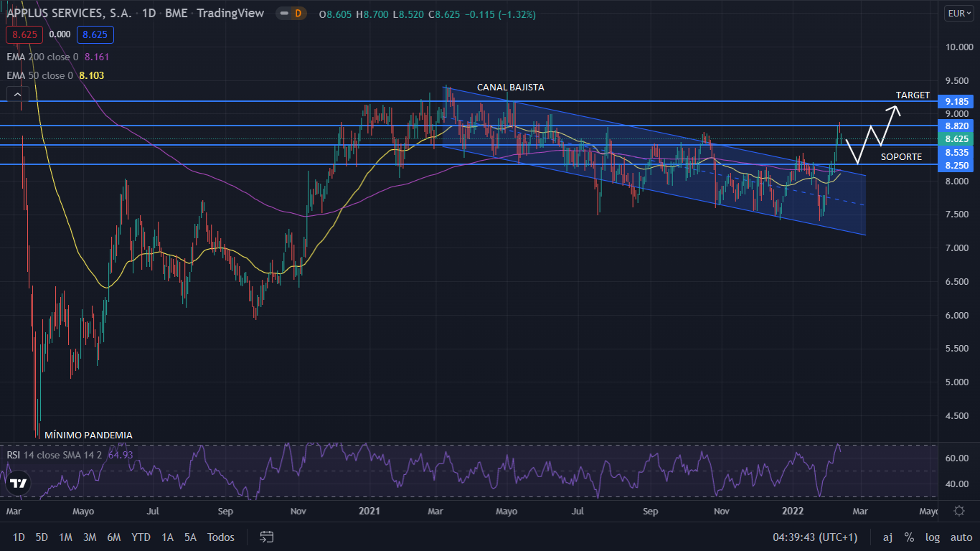
Task: Toggle logarithmic scale with log
Action: click(932, 537)
